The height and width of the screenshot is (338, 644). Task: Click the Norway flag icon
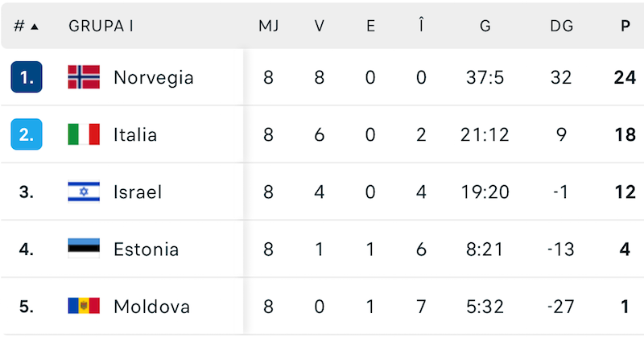[x=84, y=77]
